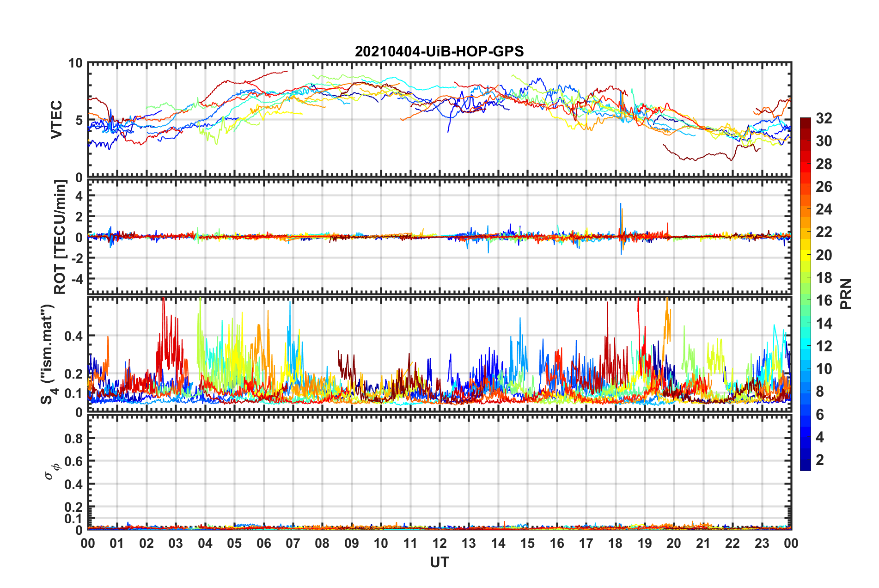The image size is (879, 588).
Task: Select the "UT" x-axis label
Action: 439,562
